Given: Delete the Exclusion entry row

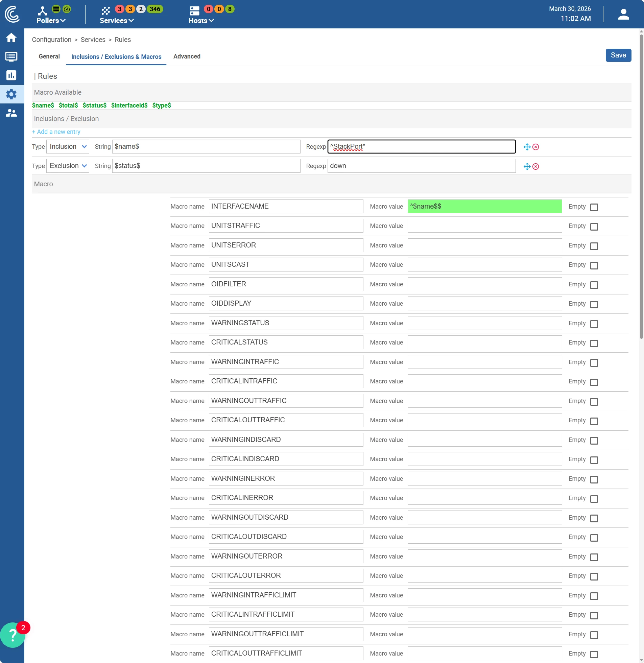Looking at the screenshot, I should click(536, 166).
